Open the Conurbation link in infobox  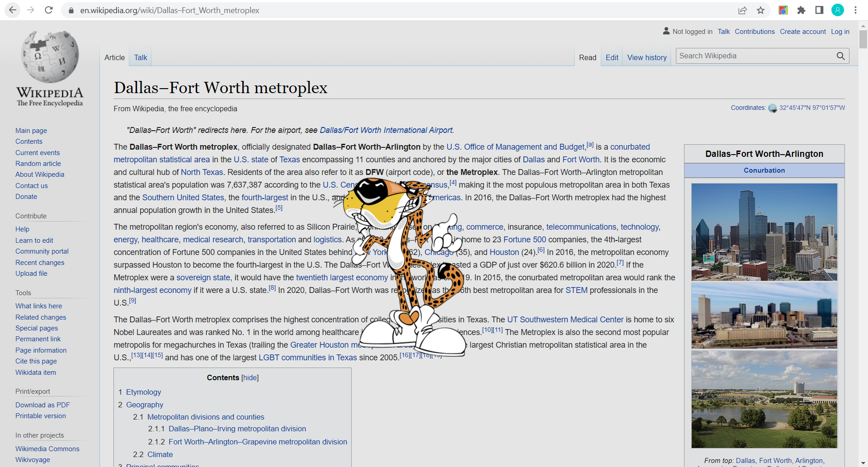(764, 170)
